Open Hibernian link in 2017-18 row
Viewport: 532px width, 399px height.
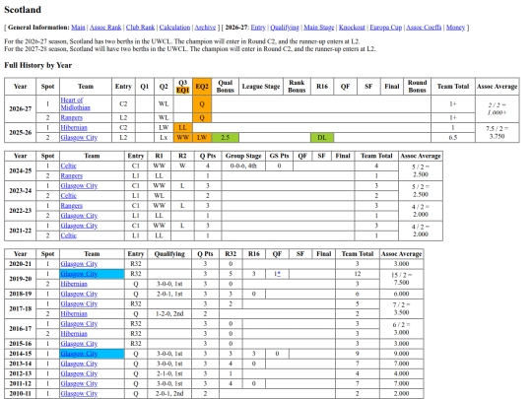pos(74,313)
